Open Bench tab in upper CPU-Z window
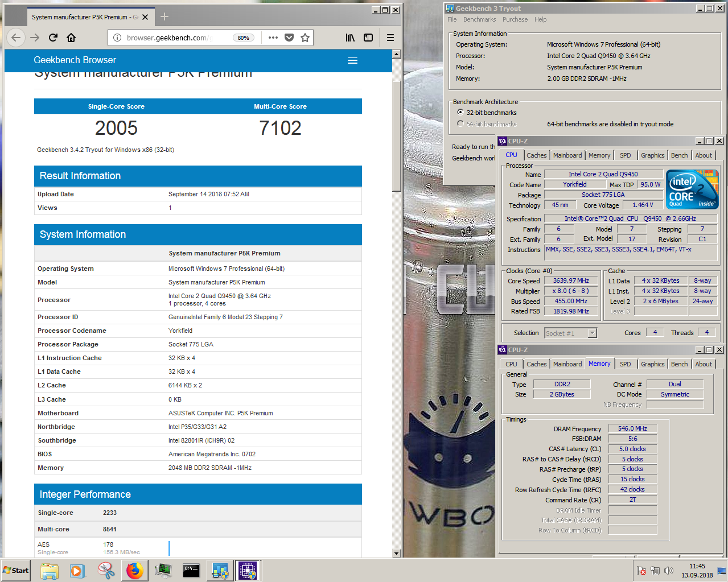Viewport: 728px width, 582px height. 679,155
